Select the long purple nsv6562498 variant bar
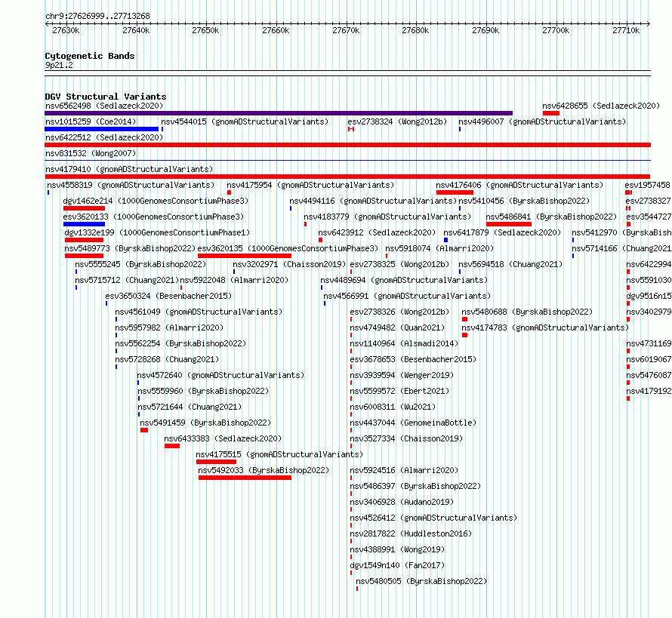Viewport: 672px width, 618px height. [x=279, y=113]
